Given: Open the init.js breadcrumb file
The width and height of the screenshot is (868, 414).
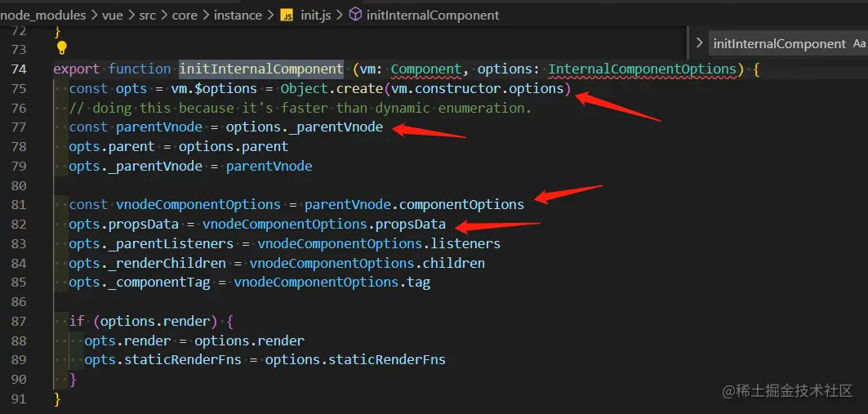Looking at the screenshot, I should 315,16.
